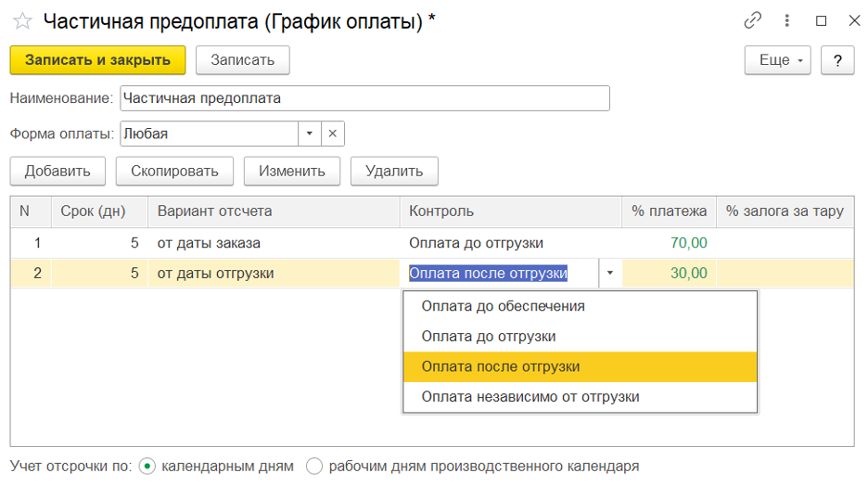The image size is (868, 486).
Task: Click Скопировать to duplicate row
Action: coord(174,171)
